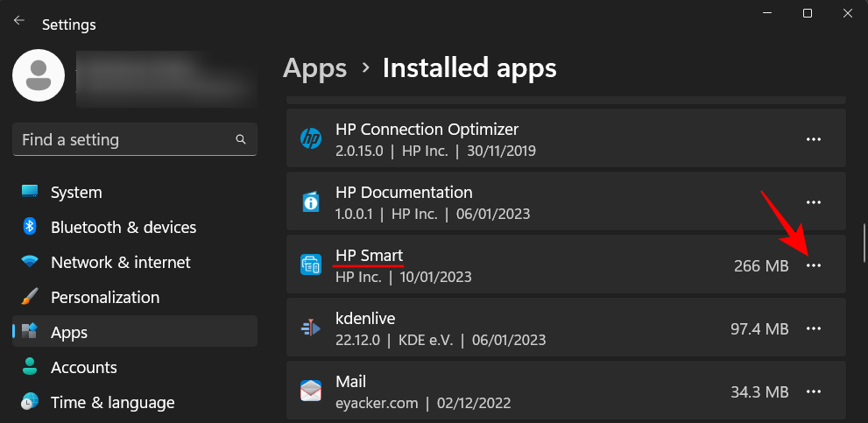This screenshot has height=423, width=868.
Task: Open more options for HP Documentation
Action: point(814,202)
